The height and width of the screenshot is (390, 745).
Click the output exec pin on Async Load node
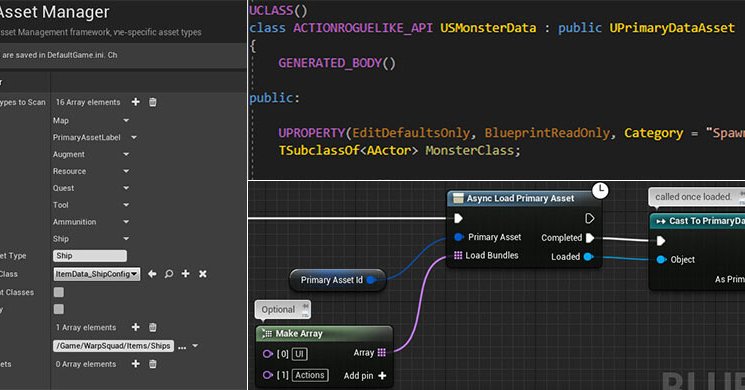pos(590,219)
